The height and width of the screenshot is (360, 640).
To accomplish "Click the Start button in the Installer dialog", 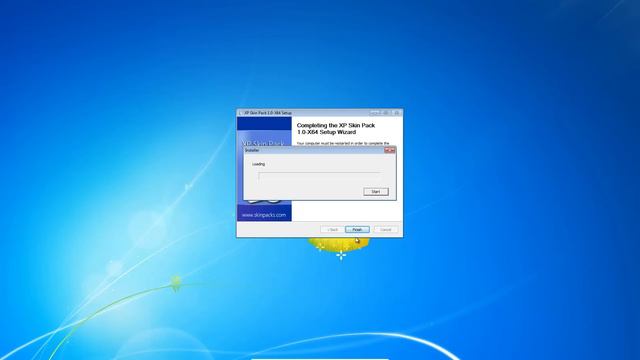I will (376, 191).
